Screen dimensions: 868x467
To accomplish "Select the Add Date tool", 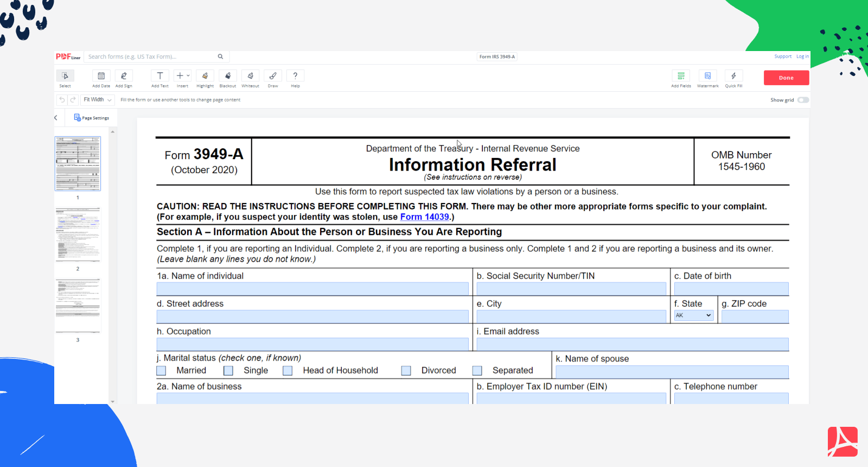I will 101,76.
